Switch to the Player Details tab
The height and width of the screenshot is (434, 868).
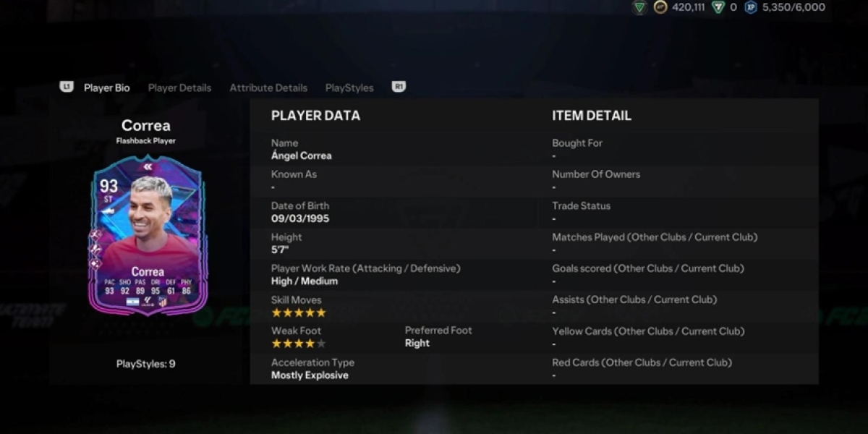179,88
